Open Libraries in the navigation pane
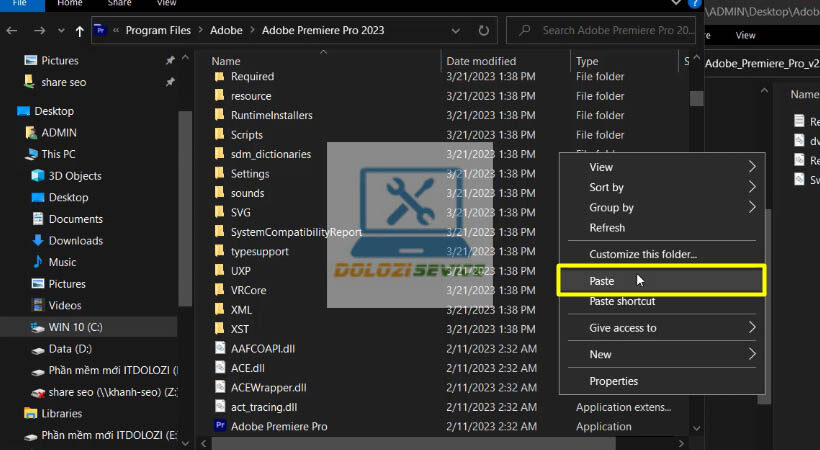Screen dimensions: 820x450 pos(62,413)
